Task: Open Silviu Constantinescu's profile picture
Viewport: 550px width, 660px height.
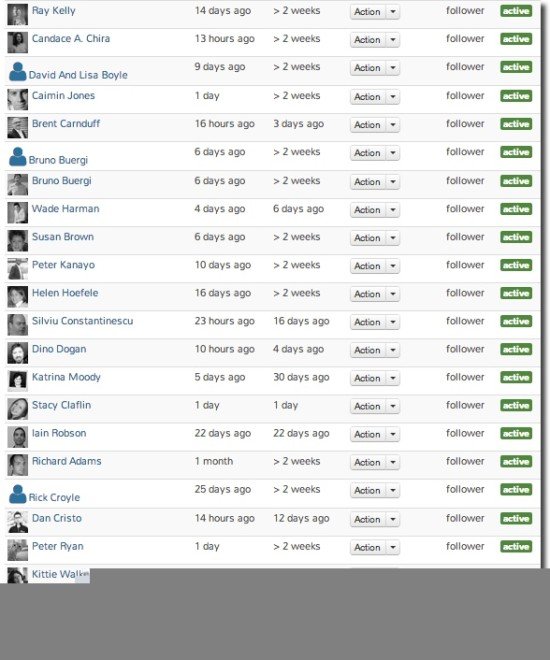Action: [18, 325]
